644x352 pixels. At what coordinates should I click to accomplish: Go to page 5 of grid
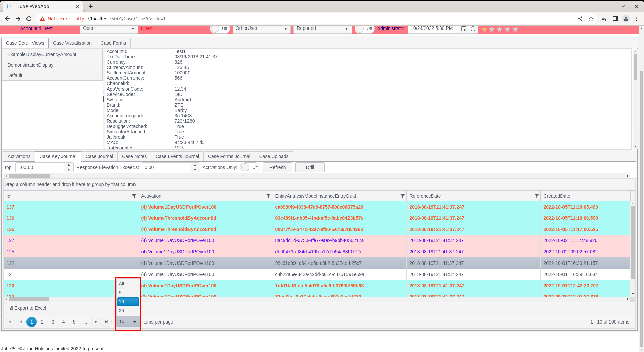click(x=74, y=322)
